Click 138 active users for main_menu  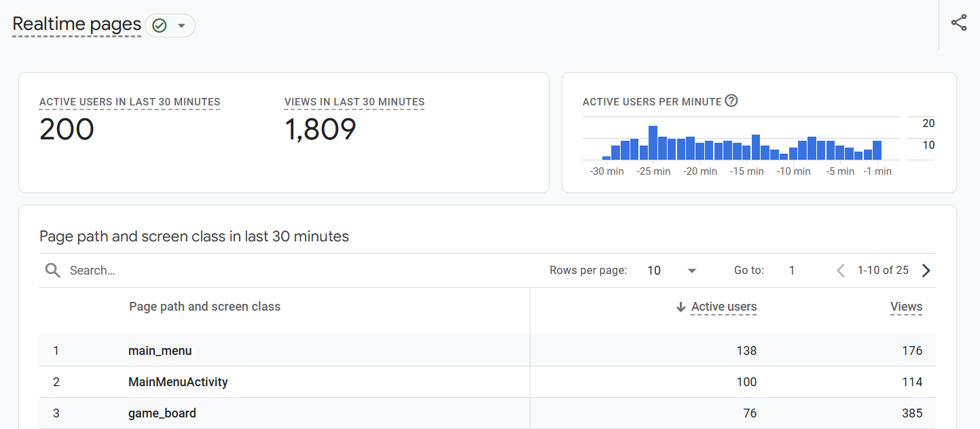746,351
